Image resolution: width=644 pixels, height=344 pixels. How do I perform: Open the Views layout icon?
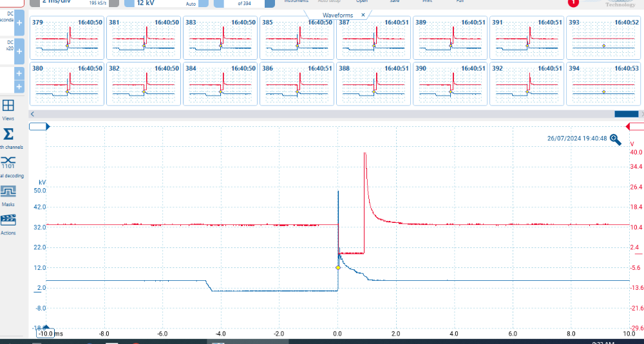pos(9,106)
